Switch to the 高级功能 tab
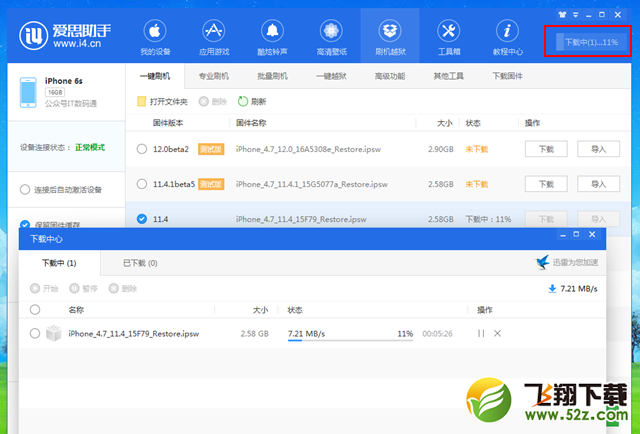The width and height of the screenshot is (640, 434). click(390, 76)
